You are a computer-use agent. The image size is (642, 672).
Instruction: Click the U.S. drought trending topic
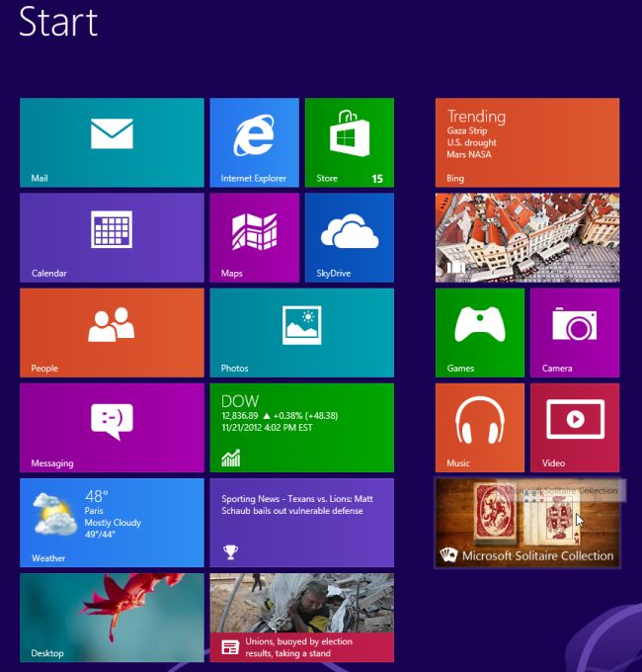coord(471,142)
